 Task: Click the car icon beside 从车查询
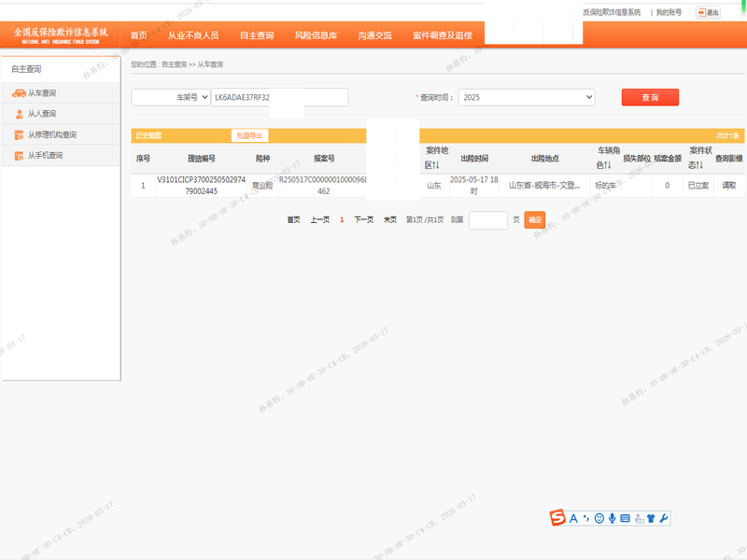click(19, 93)
